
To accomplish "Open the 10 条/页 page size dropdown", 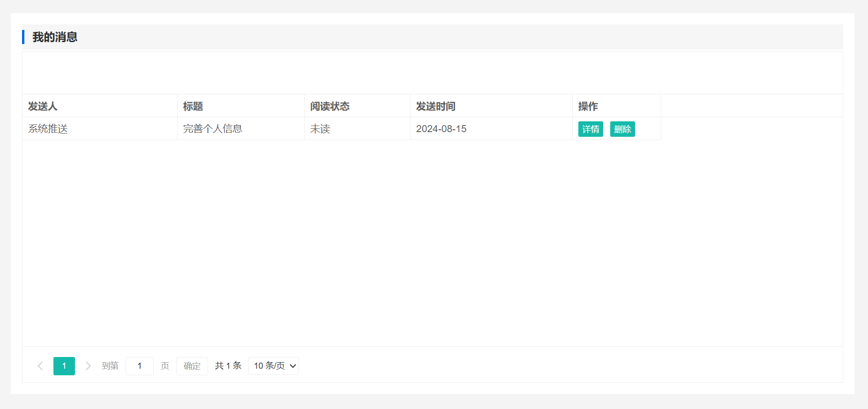I will (274, 366).
